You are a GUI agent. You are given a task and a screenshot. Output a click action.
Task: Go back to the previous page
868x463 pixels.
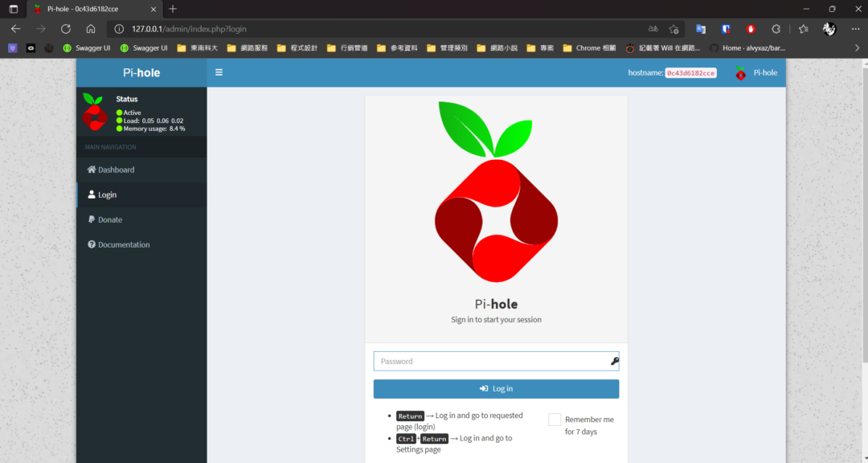coord(15,29)
